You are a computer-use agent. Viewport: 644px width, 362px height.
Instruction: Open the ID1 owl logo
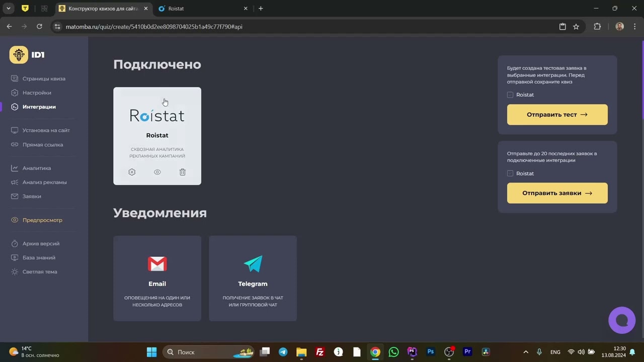[x=19, y=55]
